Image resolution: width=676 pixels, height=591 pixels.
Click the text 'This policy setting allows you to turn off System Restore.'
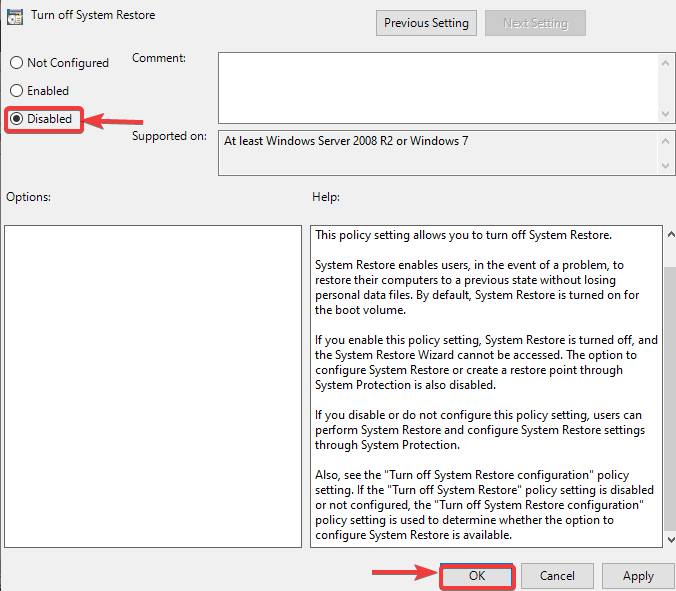(x=463, y=235)
